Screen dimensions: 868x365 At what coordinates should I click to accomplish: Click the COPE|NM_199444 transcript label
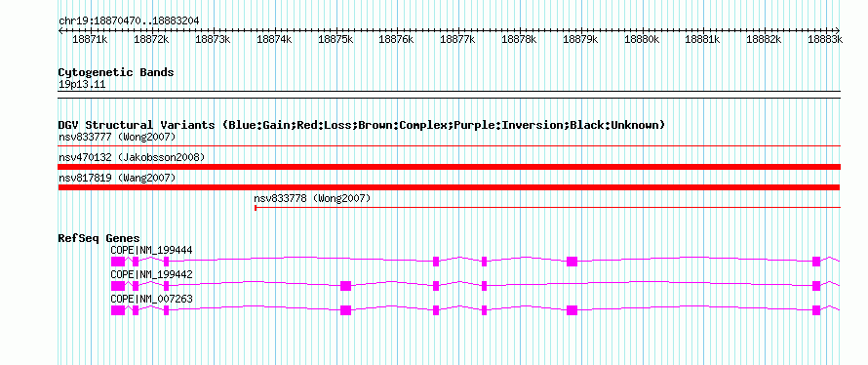(152, 251)
